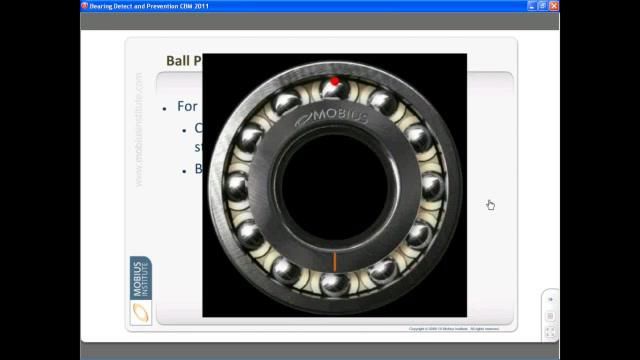Click the window title 'Bearing Detect and Prevention CBM 2011'
This screenshot has height=360, width=640.
pyautogui.click(x=149, y=6)
